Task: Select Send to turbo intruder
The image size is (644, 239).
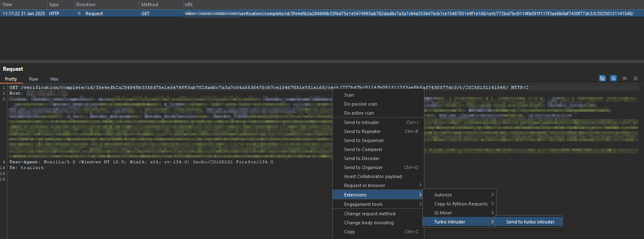Action: click(530, 222)
